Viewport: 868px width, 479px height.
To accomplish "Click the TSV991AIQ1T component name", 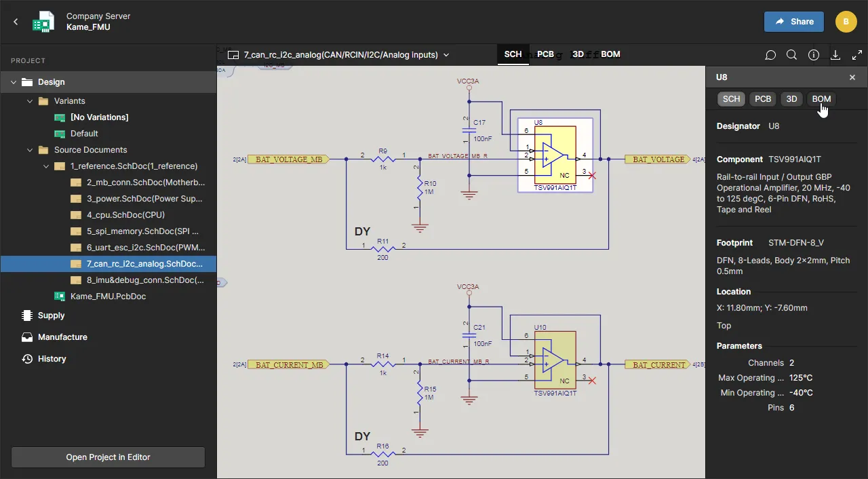I will coord(795,159).
